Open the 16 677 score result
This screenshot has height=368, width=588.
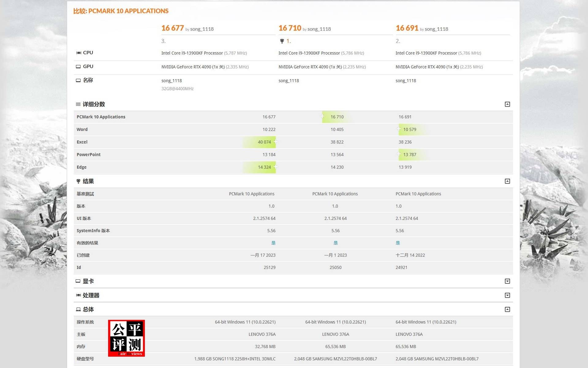coord(172,28)
